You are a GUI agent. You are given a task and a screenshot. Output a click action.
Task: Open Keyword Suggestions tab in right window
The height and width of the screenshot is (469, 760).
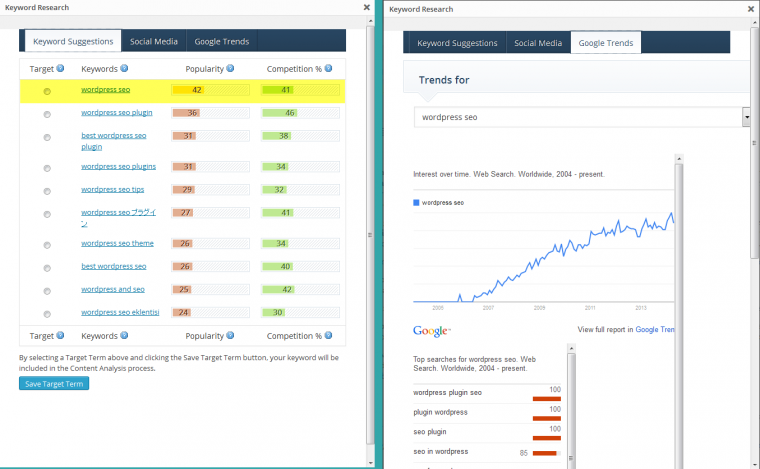457,43
